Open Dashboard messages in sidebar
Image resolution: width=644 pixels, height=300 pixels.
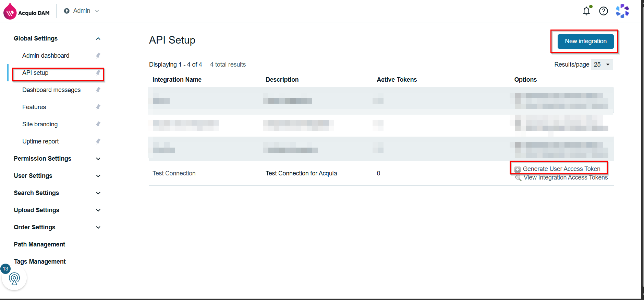click(51, 90)
